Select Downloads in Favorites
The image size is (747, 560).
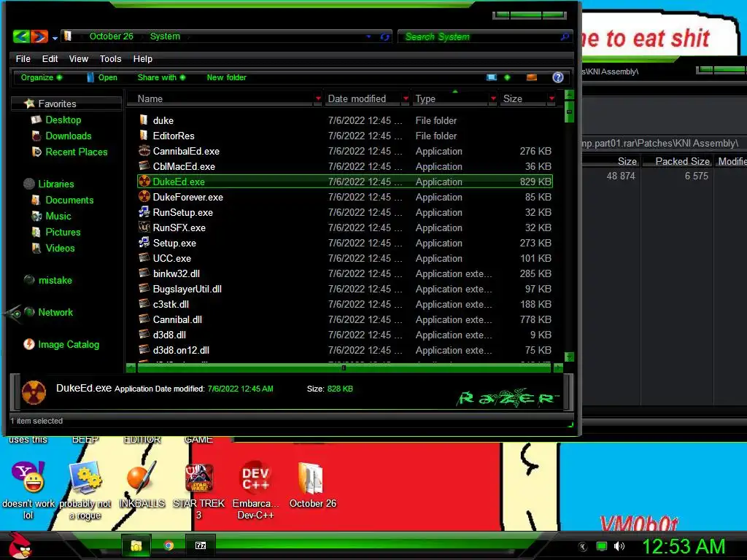[68, 136]
